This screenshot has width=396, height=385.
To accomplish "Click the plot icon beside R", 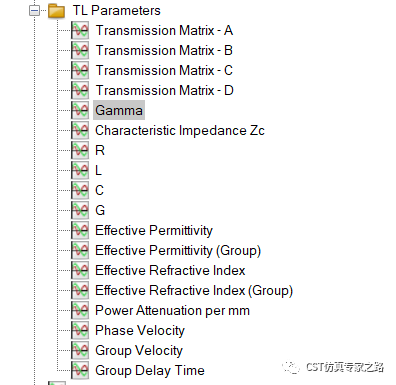I will point(80,150).
